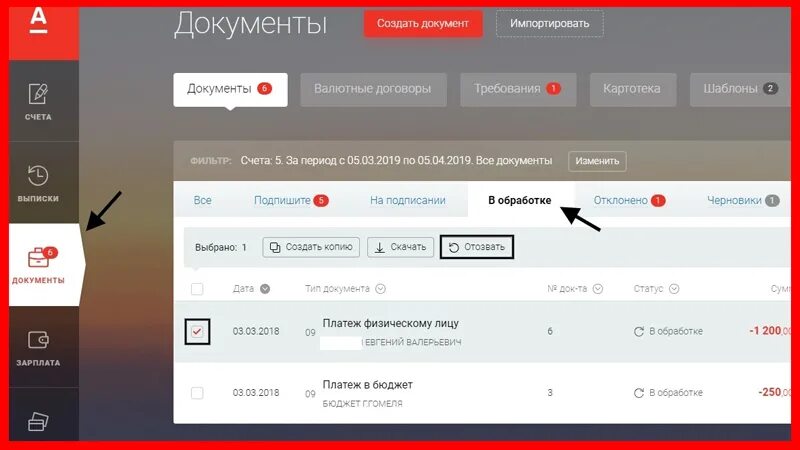Show the Все documents filter tab
800x450 pixels.
(x=203, y=201)
